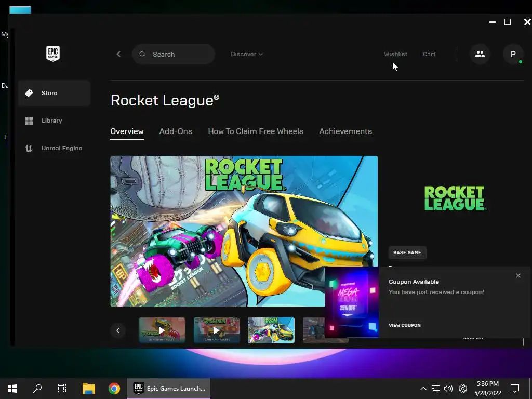Open Windows taskbar search

pyautogui.click(x=37, y=389)
